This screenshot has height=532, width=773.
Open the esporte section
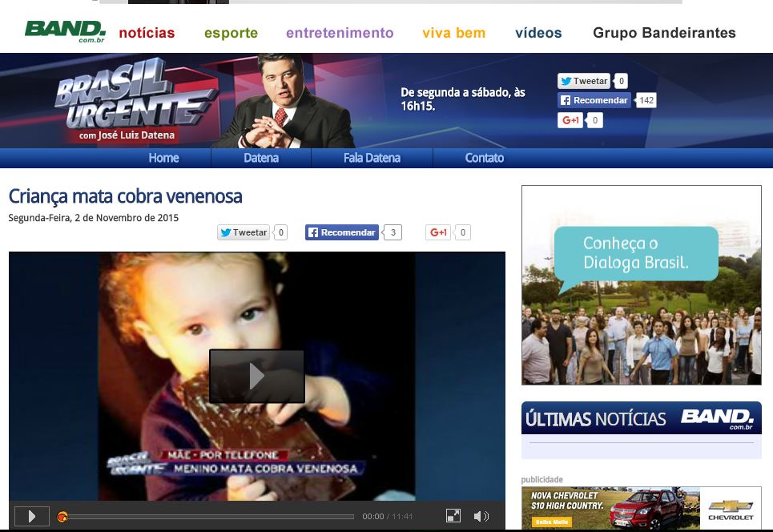[x=231, y=33]
